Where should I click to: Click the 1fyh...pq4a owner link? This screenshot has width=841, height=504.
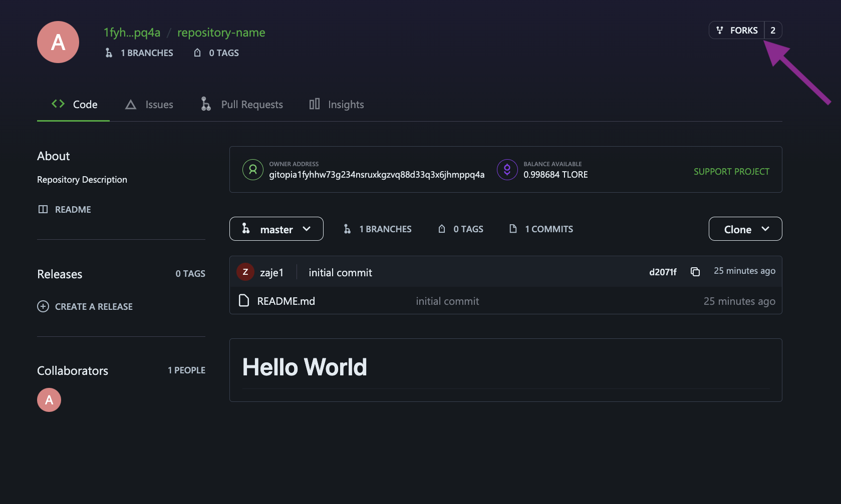(x=132, y=33)
